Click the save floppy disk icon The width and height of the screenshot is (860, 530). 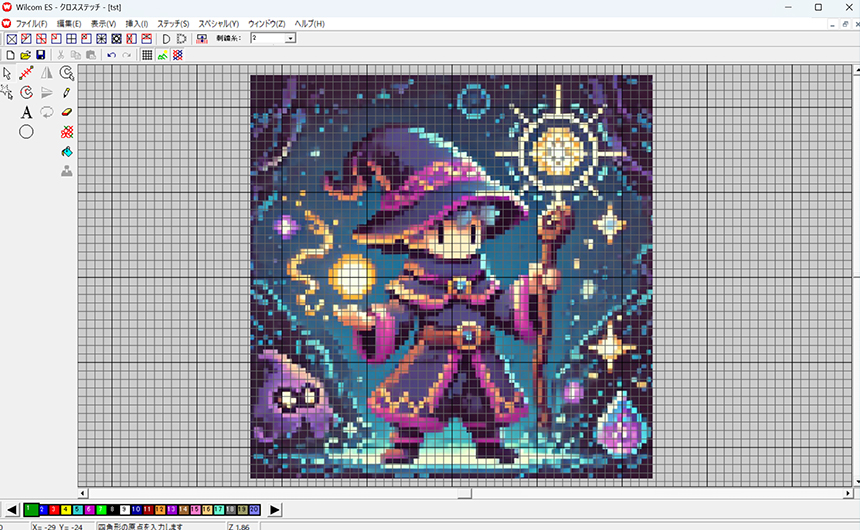click(41, 55)
